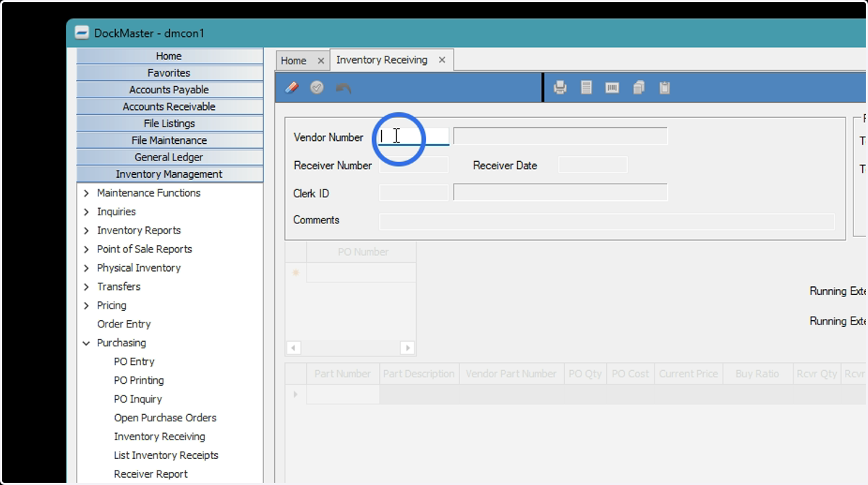Open List Inventory Receipts item
Screen dimensions: 868x485
coord(166,456)
